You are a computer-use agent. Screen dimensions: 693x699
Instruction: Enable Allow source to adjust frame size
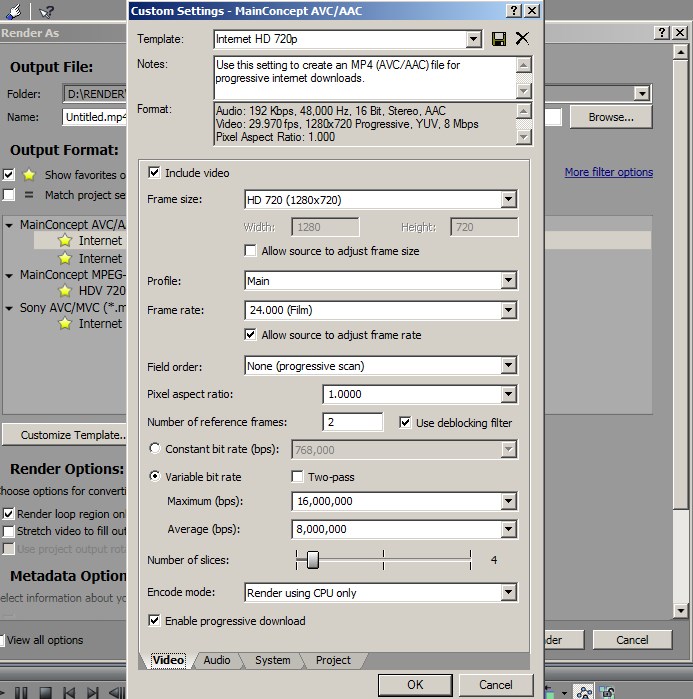coord(250,251)
